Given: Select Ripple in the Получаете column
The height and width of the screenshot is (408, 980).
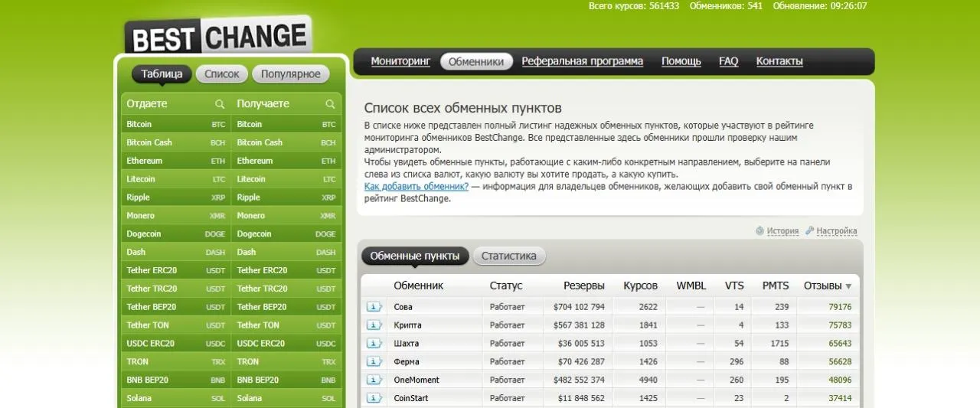Looking at the screenshot, I should (286, 197).
